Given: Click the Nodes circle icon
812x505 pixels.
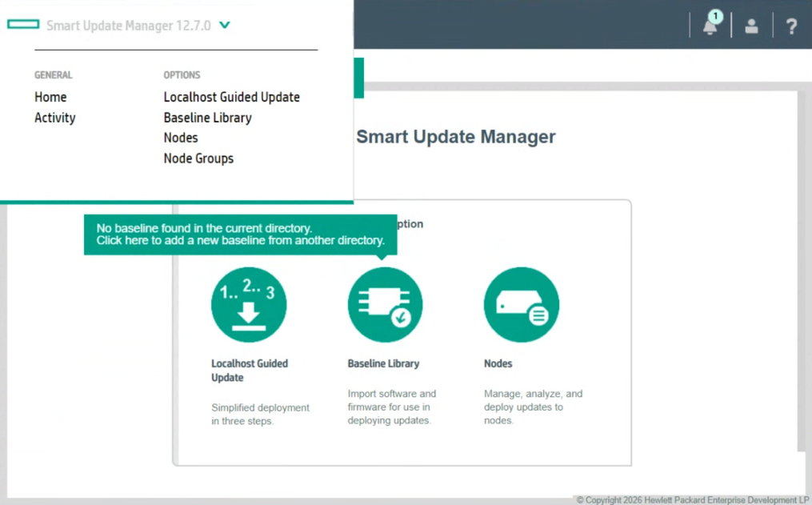Looking at the screenshot, I should 522,305.
